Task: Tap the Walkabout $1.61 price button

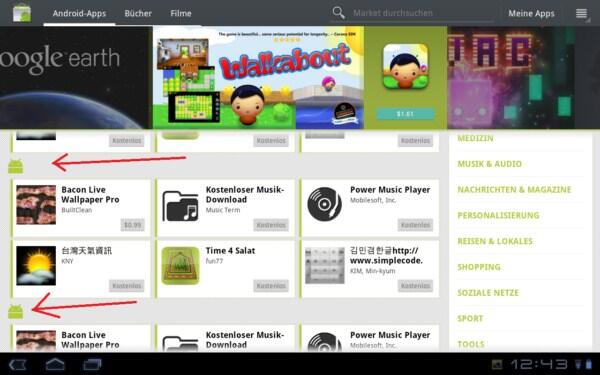Action: (x=405, y=114)
